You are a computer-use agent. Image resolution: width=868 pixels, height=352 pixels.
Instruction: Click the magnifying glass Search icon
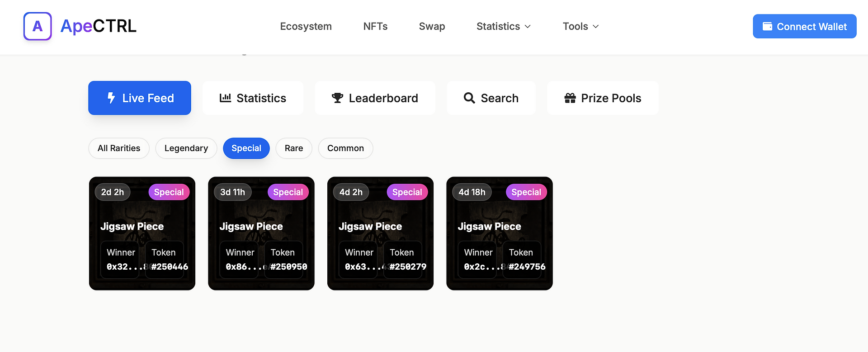click(x=469, y=98)
